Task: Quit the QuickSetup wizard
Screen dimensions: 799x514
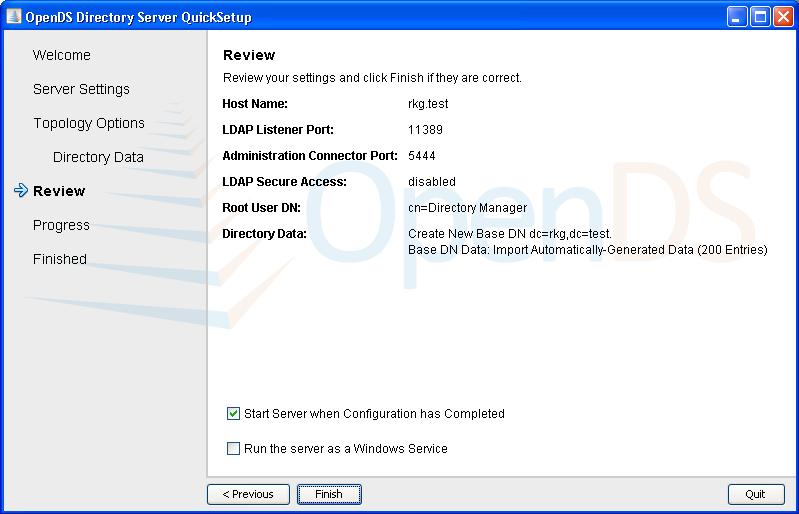Action: [756, 494]
